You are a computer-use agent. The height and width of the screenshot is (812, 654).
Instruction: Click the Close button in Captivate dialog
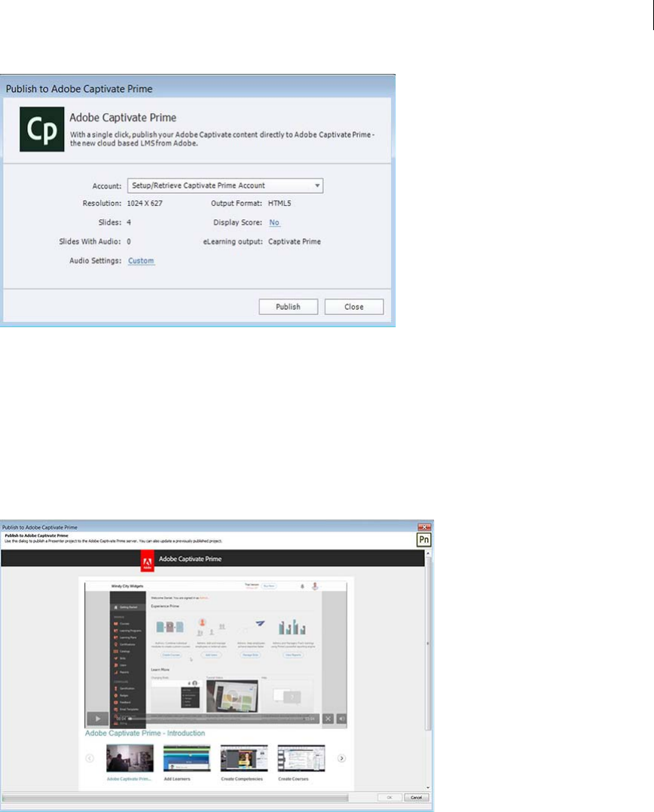354,307
